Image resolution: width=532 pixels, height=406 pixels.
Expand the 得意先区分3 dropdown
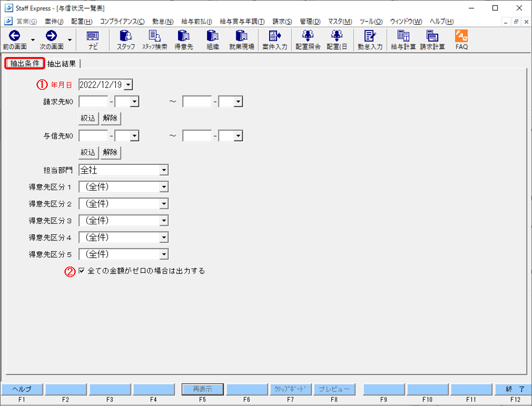[164, 221]
